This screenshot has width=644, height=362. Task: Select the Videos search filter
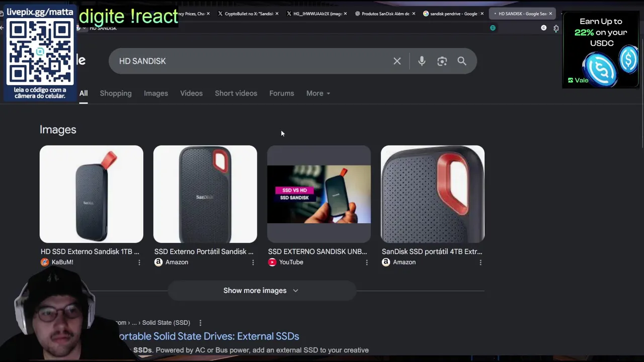(x=191, y=93)
